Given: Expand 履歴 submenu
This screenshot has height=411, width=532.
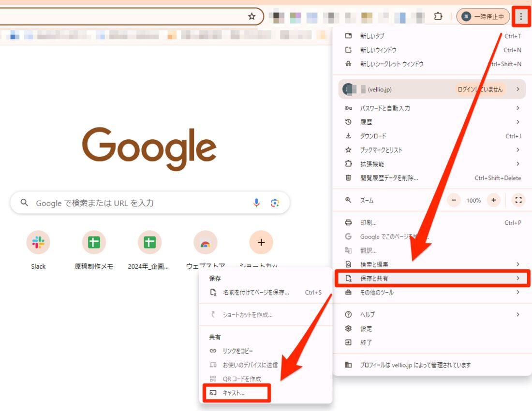Looking at the screenshot, I should 432,122.
